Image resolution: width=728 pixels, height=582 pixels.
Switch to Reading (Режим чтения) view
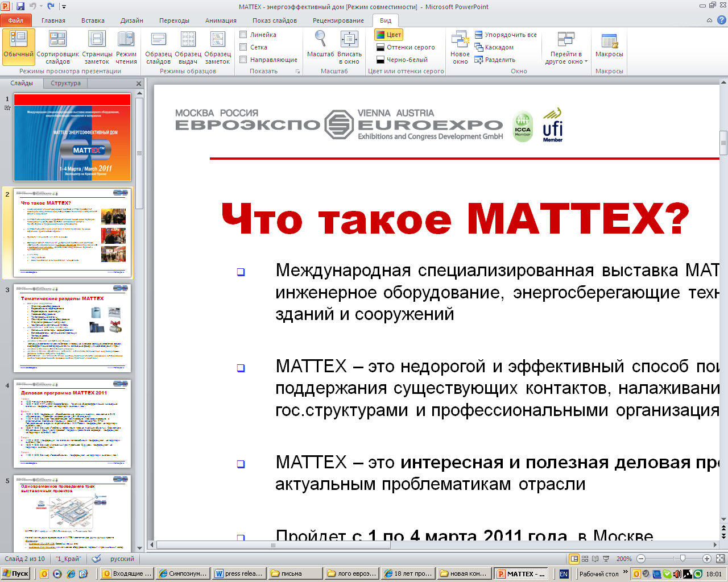126,47
